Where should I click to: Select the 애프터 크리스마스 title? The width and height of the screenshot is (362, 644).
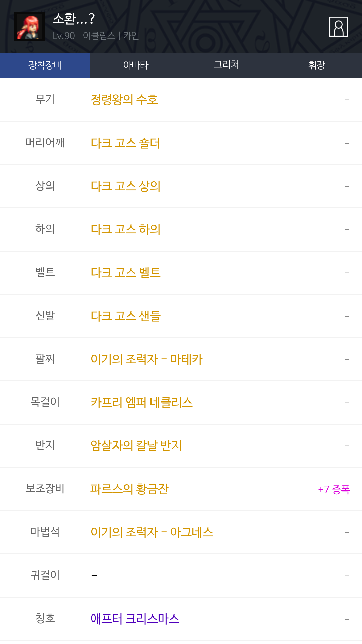point(135,619)
